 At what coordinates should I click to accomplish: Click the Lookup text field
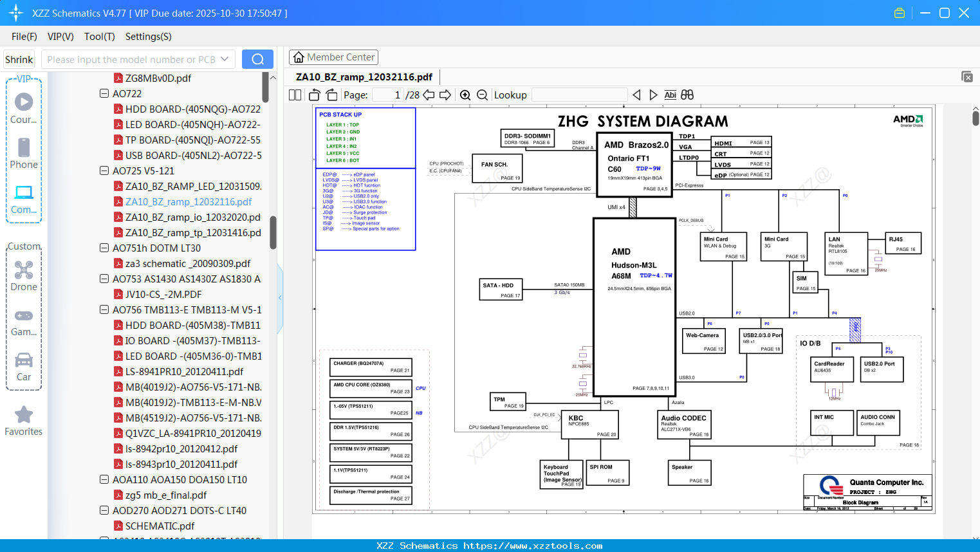pyautogui.click(x=579, y=95)
